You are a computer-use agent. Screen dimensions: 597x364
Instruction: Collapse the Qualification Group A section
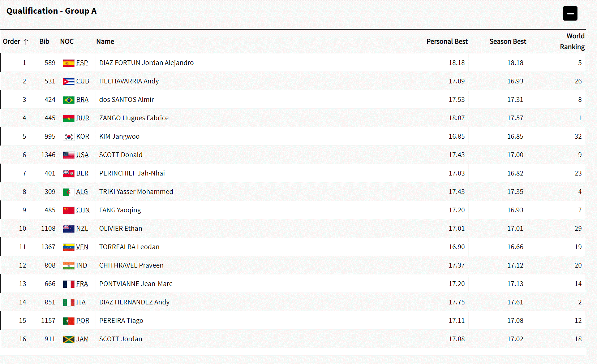pos(570,14)
